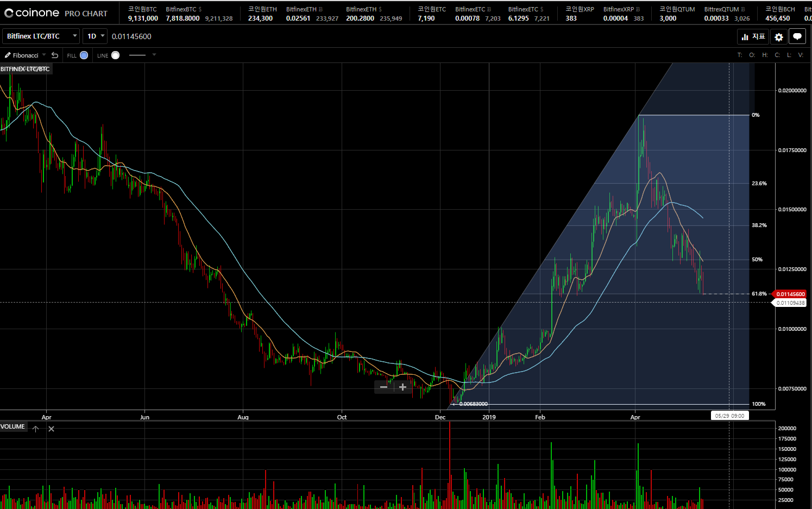Image resolution: width=812 pixels, height=509 pixels.
Task: Select the BitfinexETH dollar ticker
Action: coord(374,14)
